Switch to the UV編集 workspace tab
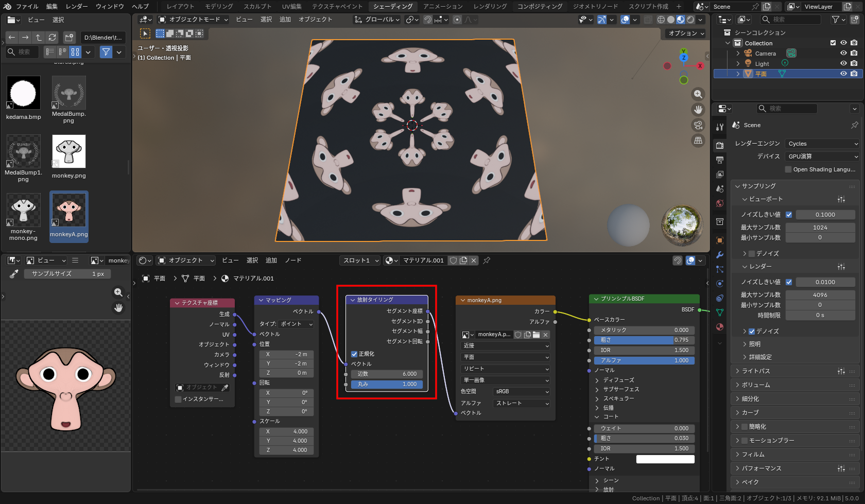 292,7
